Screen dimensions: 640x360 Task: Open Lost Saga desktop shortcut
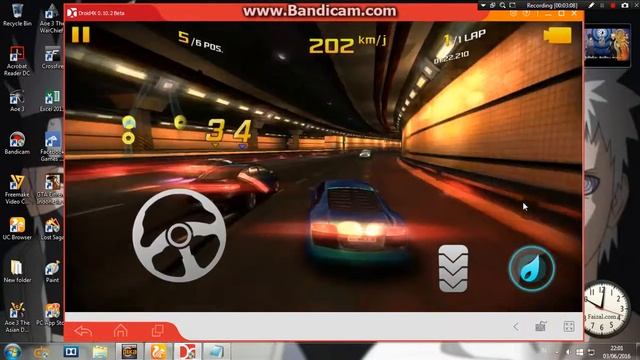coord(52,229)
